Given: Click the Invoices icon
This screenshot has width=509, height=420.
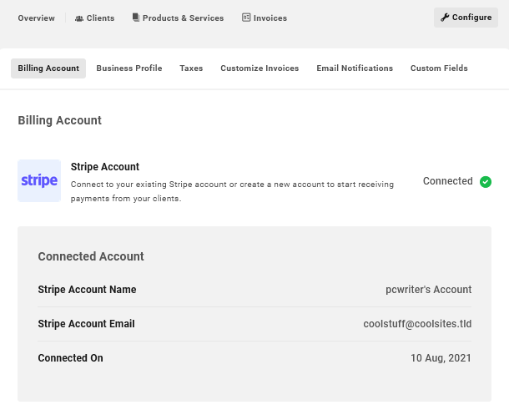Looking at the screenshot, I should pos(246,18).
